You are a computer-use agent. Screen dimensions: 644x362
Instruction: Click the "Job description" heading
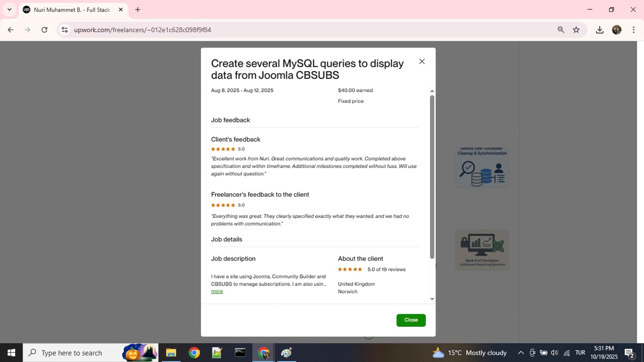233,259
